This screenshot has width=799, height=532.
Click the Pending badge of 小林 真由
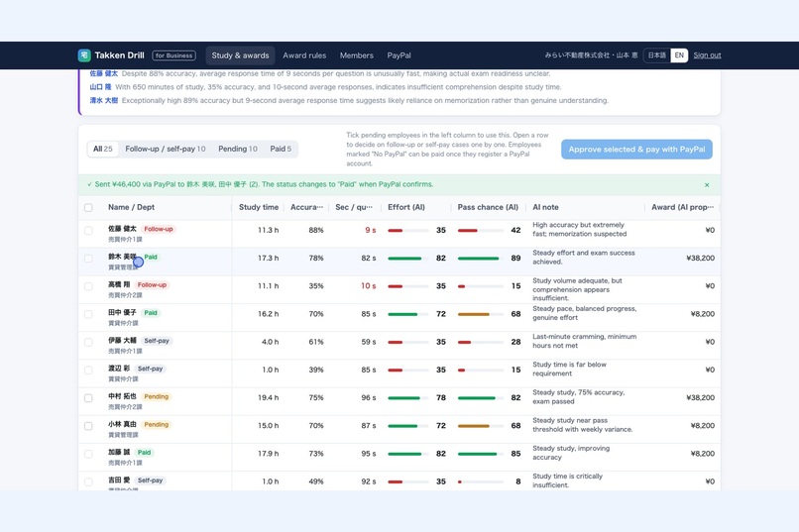click(156, 425)
